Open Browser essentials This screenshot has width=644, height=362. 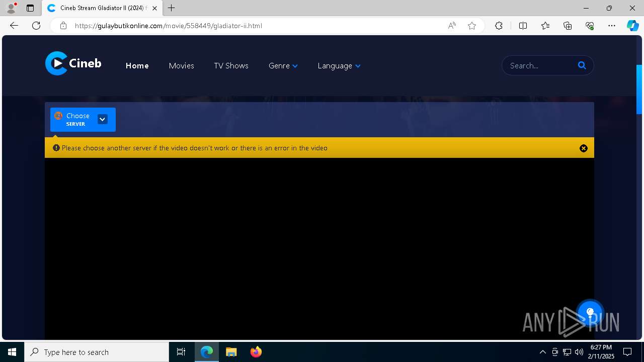pos(590,26)
